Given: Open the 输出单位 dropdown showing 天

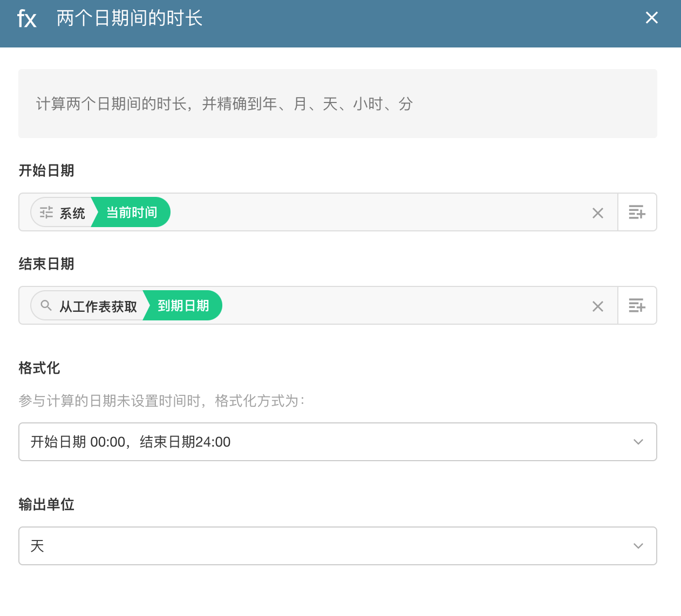Looking at the screenshot, I should coord(324,546).
